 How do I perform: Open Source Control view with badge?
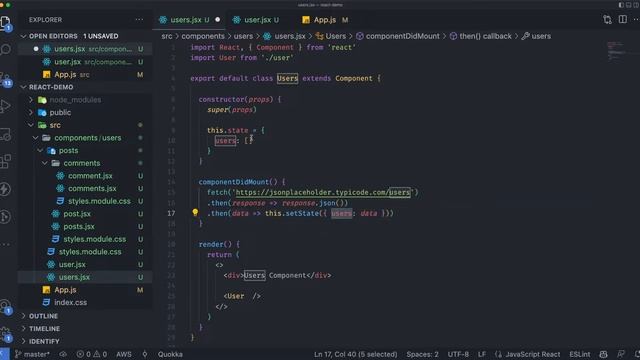tap(6, 78)
